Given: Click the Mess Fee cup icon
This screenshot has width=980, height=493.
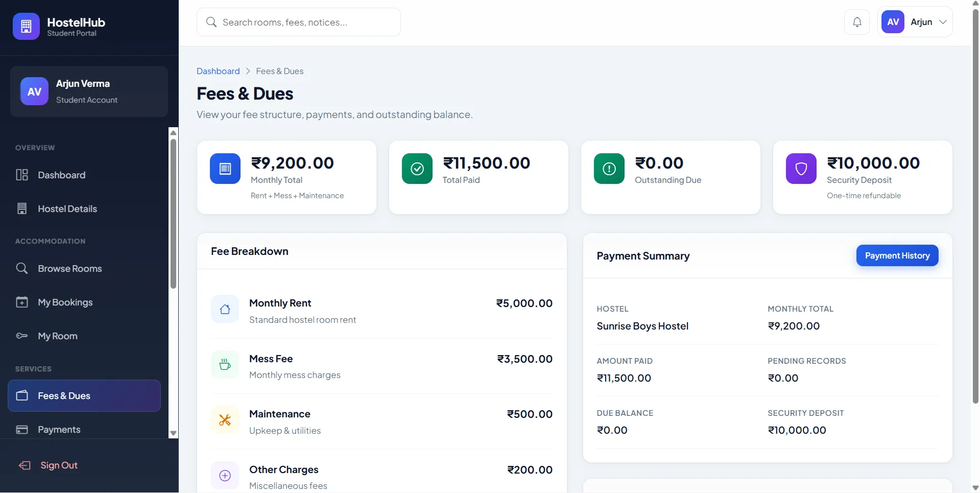Looking at the screenshot, I should coord(225,365).
